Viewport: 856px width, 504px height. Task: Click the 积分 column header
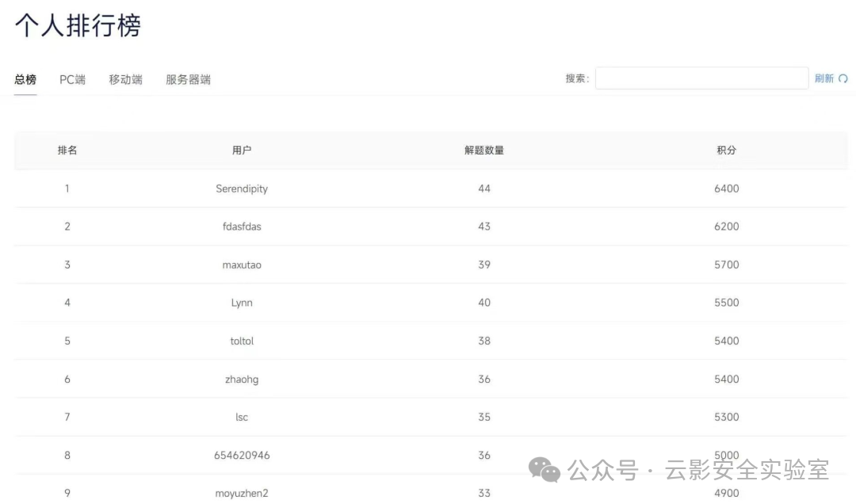[x=727, y=150]
